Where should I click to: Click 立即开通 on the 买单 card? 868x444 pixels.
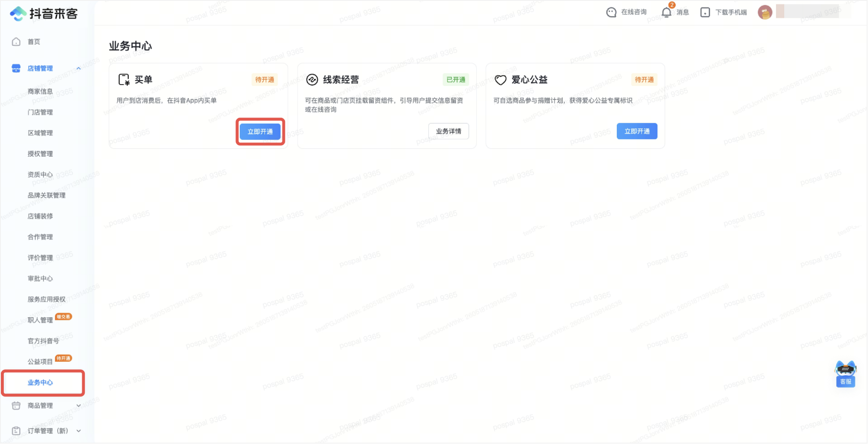(x=260, y=131)
